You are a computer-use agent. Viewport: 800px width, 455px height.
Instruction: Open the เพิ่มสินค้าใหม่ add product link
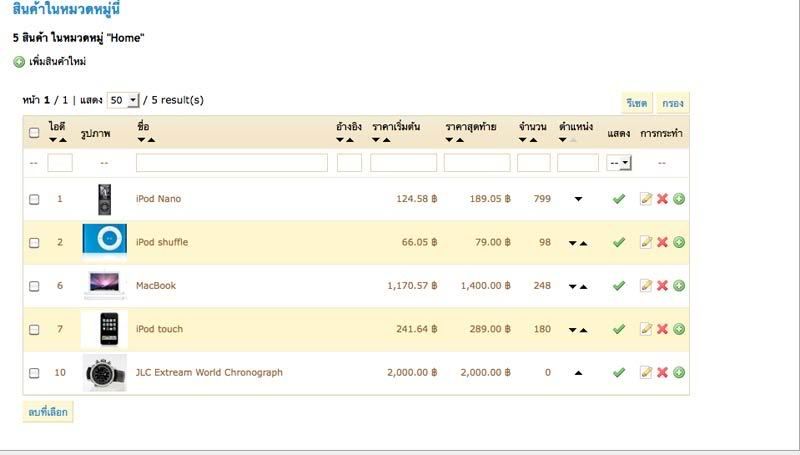pos(58,62)
